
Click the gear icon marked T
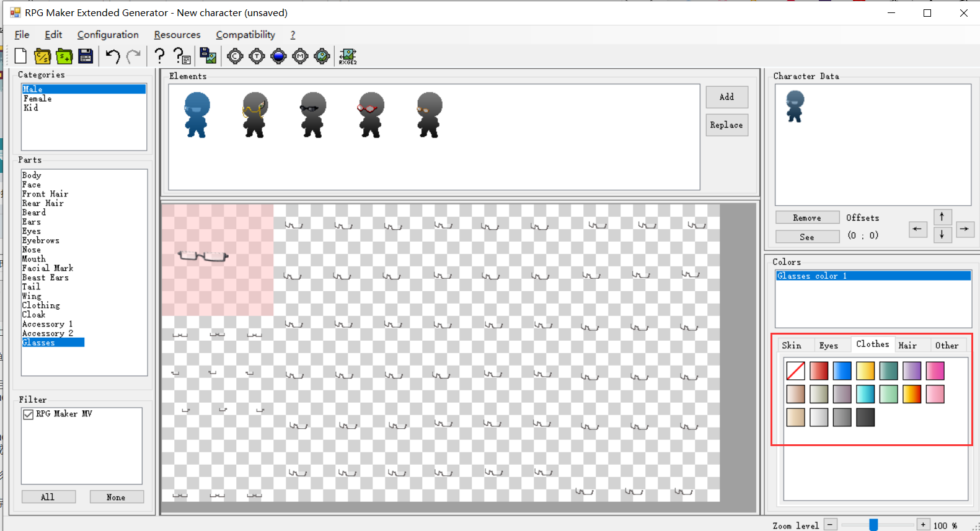tap(257, 56)
